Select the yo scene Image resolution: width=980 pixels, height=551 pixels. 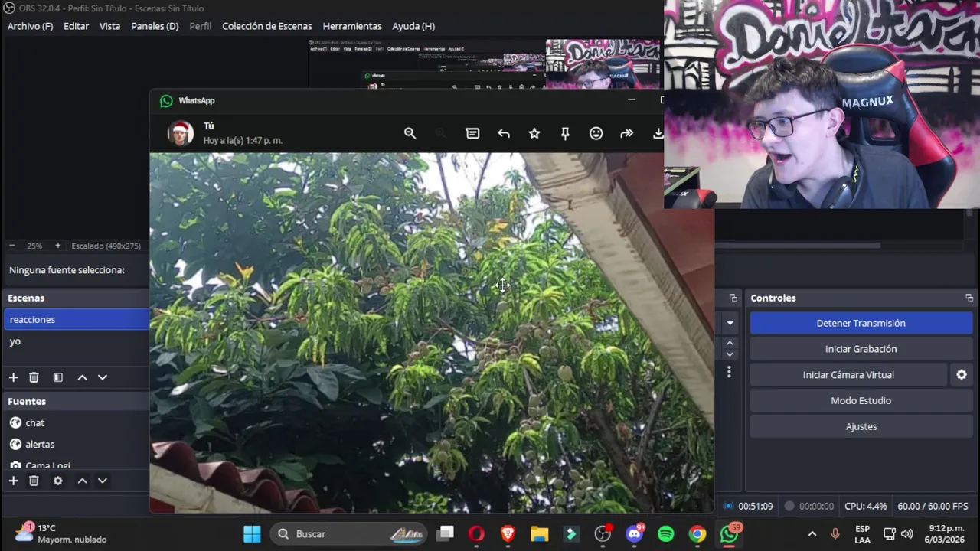[x=77, y=341]
